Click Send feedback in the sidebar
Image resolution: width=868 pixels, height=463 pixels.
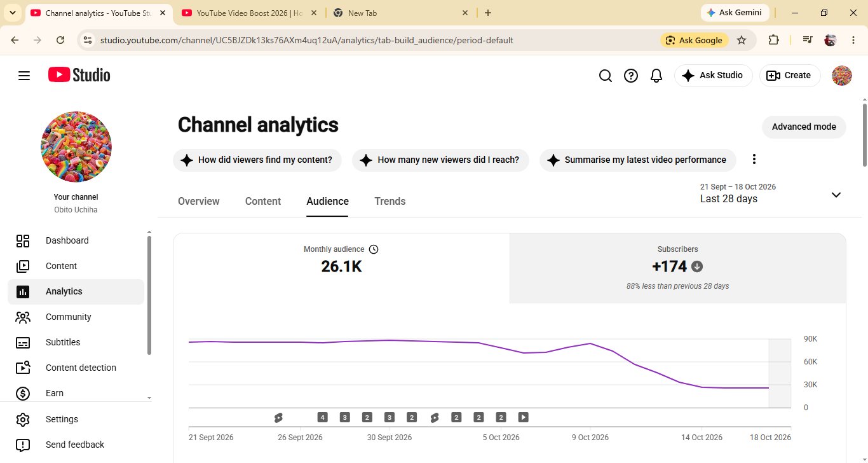pyautogui.click(x=76, y=445)
